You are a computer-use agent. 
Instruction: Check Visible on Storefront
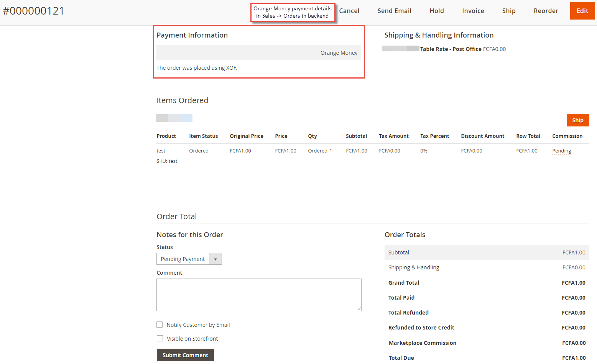(x=160, y=338)
